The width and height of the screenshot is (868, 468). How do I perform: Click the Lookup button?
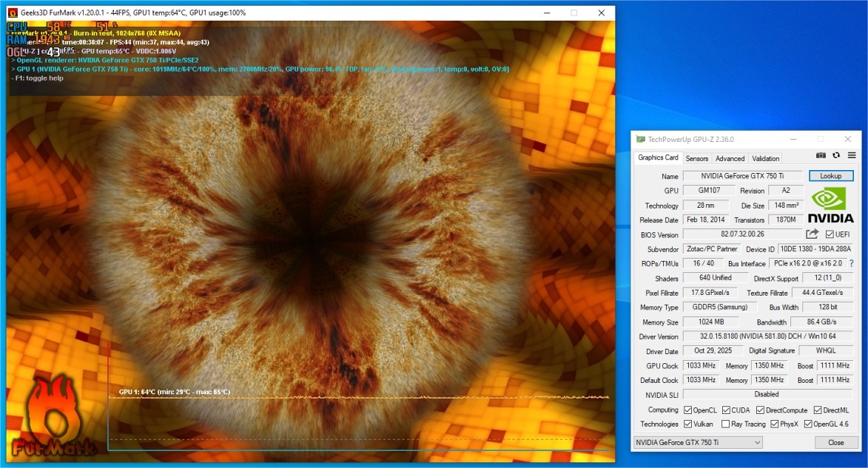pyautogui.click(x=831, y=176)
